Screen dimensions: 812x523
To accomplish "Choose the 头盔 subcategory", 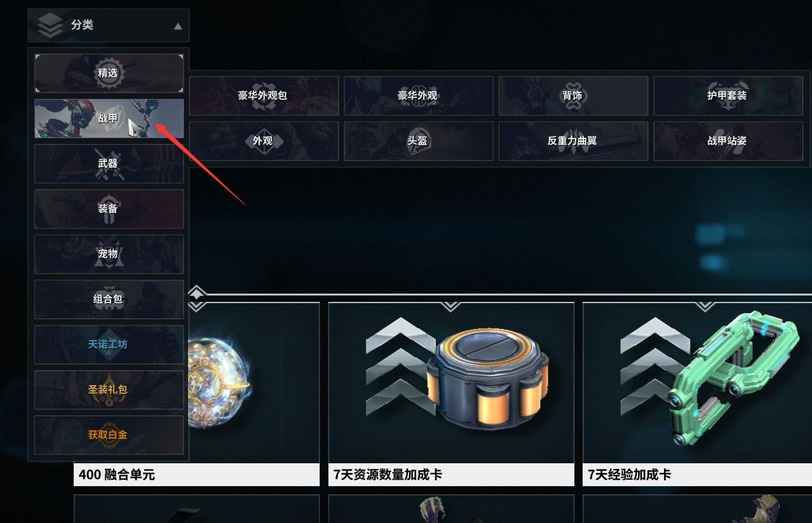I will point(419,141).
